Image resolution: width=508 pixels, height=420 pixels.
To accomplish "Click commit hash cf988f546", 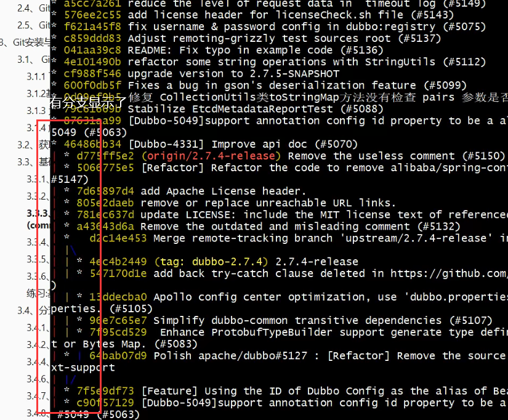I will (92, 74).
